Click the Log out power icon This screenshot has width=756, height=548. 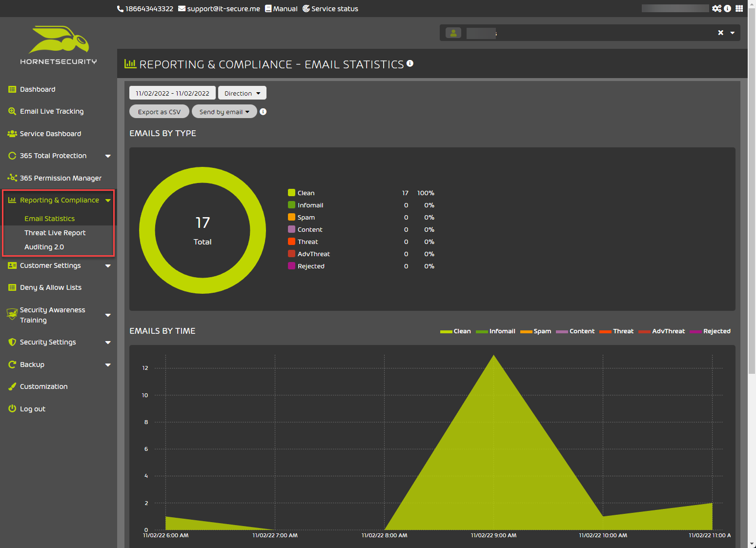point(12,409)
